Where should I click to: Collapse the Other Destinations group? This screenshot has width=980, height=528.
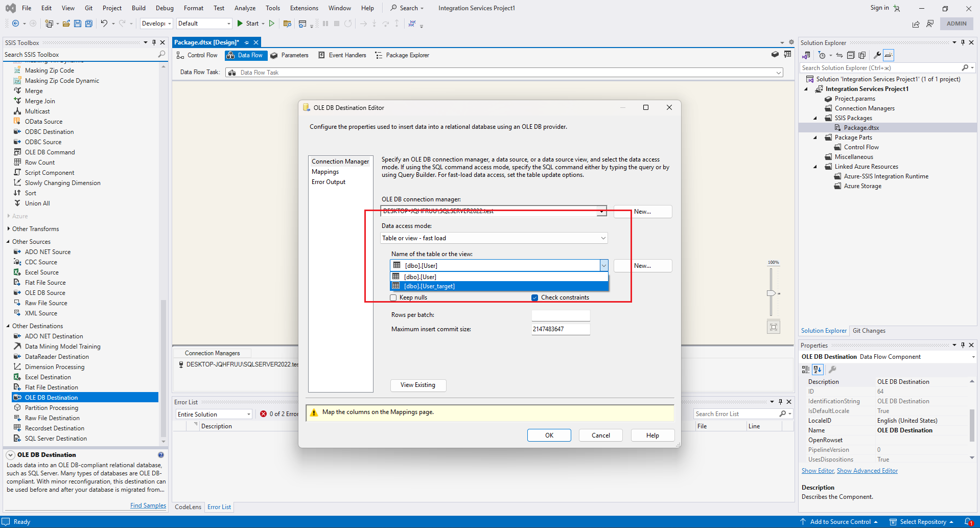[x=8, y=326]
